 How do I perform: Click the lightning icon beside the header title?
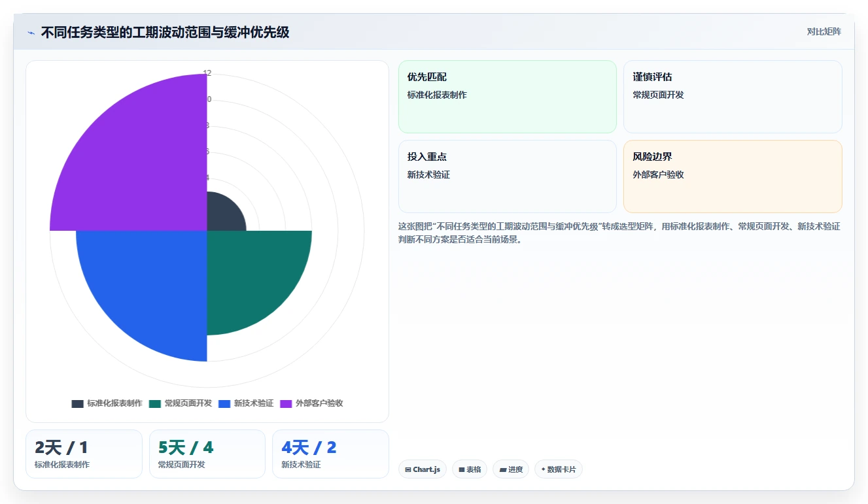point(31,33)
